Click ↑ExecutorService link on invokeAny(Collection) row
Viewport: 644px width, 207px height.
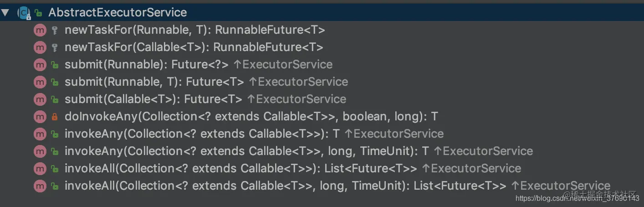(394, 134)
